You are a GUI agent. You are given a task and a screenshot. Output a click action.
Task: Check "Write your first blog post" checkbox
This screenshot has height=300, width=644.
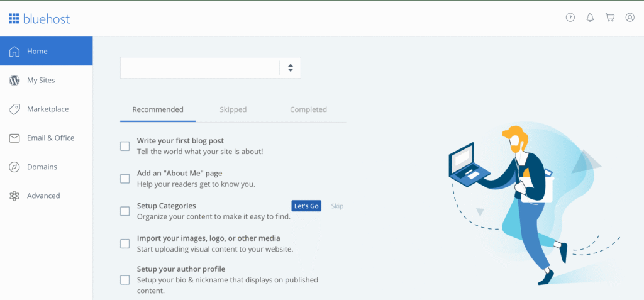coord(125,146)
